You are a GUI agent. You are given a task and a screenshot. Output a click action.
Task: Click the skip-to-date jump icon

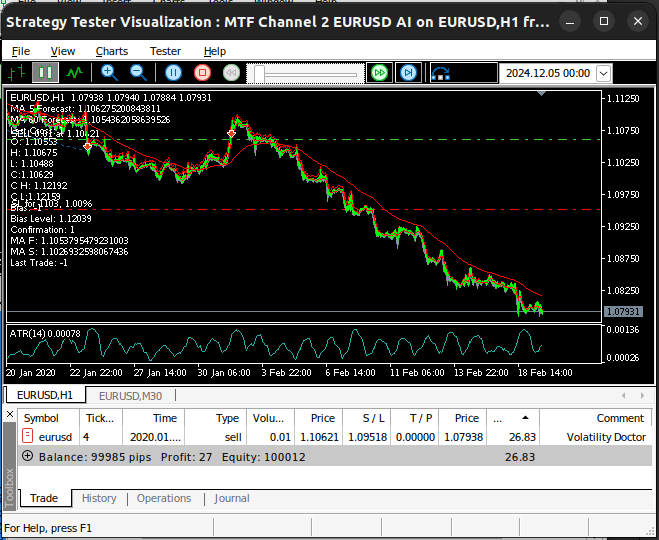click(440, 73)
